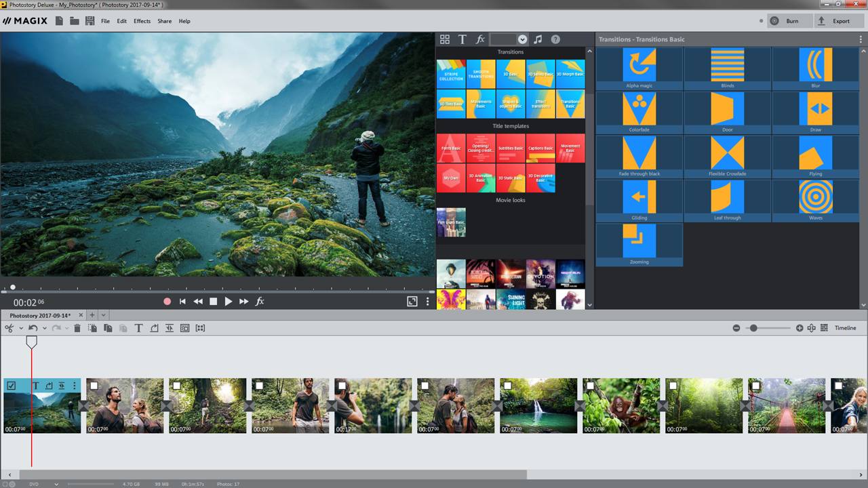Open the effects (fx) tab in the media pool
This screenshot has width=868, height=488.
click(480, 39)
